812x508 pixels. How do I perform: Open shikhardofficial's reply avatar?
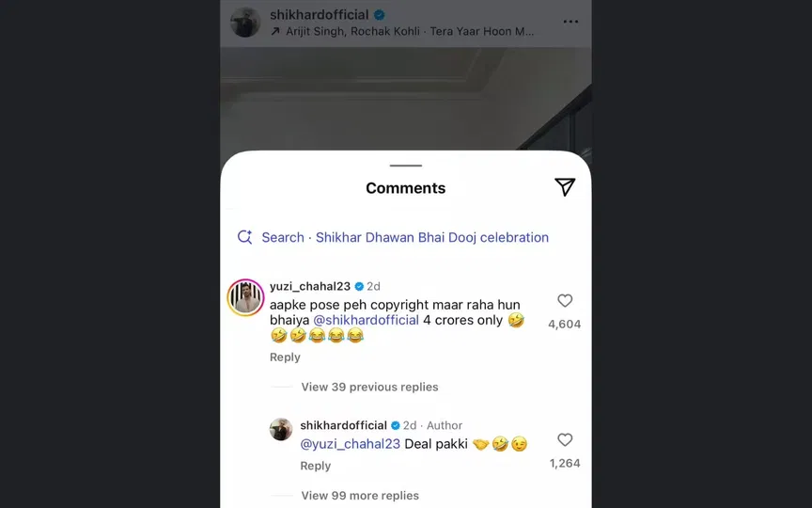click(281, 430)
